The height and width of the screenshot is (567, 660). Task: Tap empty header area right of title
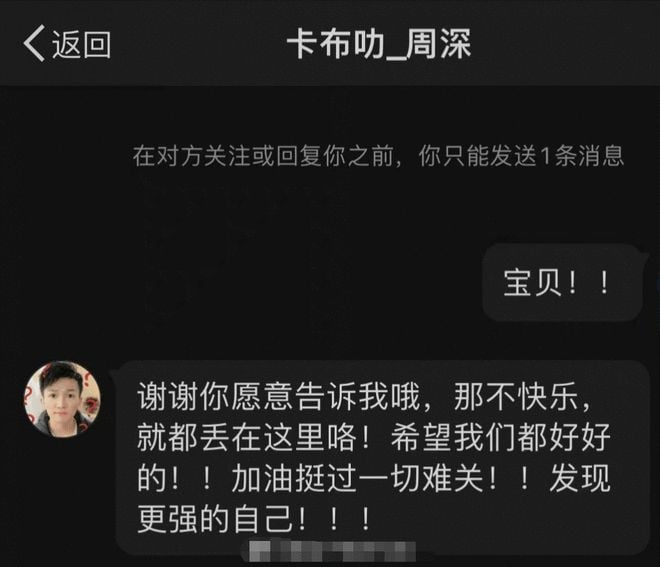564,44
